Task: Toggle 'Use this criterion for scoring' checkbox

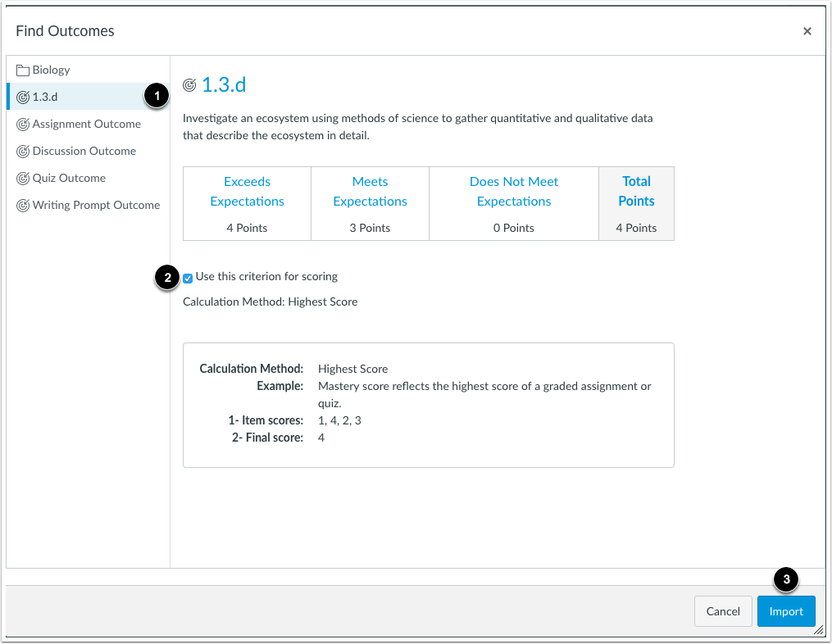Action: (x=188, y=278)
